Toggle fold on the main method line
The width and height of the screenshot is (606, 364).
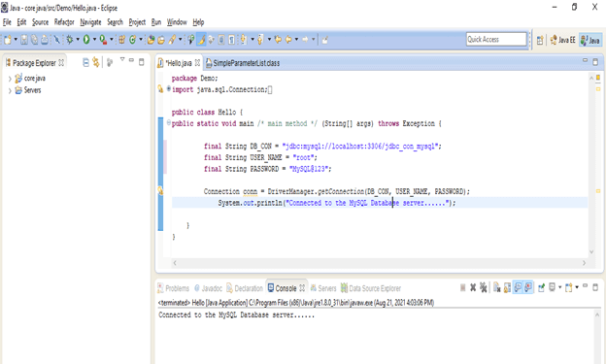coord(169,123)
